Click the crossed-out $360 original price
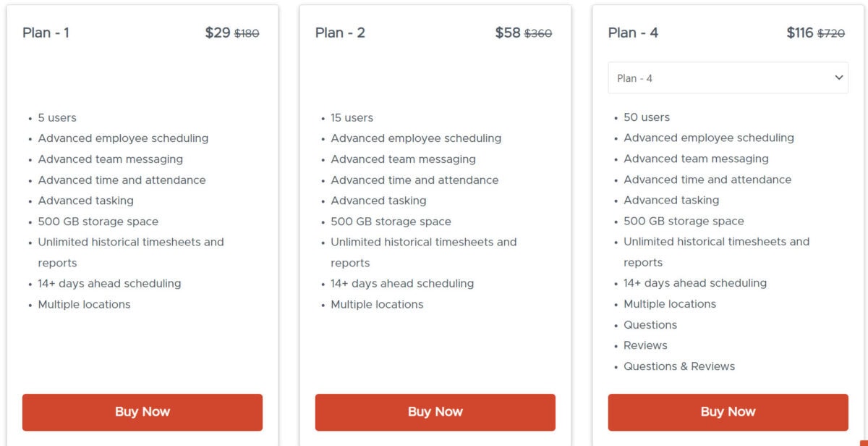 coord(541,33)
